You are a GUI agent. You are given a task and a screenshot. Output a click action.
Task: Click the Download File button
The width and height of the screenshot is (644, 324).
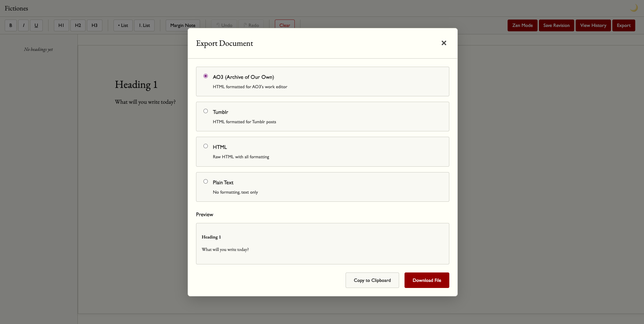(x=427, y=280)
